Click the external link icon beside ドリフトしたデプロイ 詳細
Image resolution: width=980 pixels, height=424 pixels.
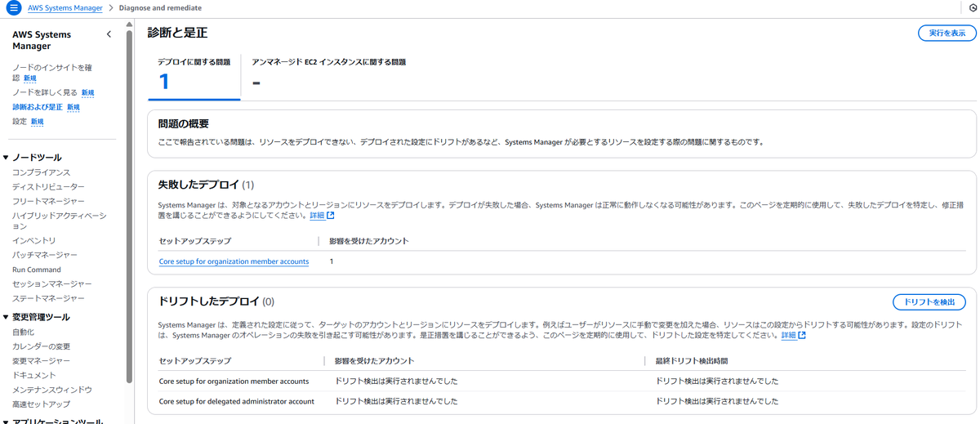coord(802,336)
